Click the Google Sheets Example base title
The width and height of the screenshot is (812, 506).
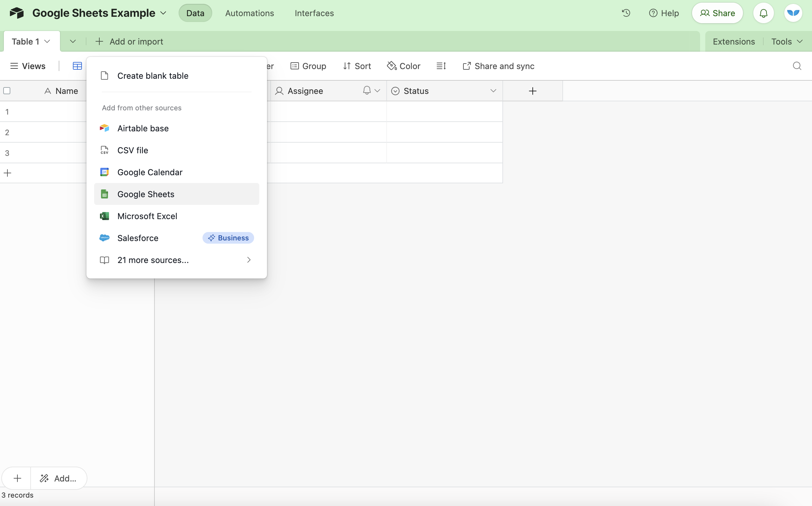(94, 13)
